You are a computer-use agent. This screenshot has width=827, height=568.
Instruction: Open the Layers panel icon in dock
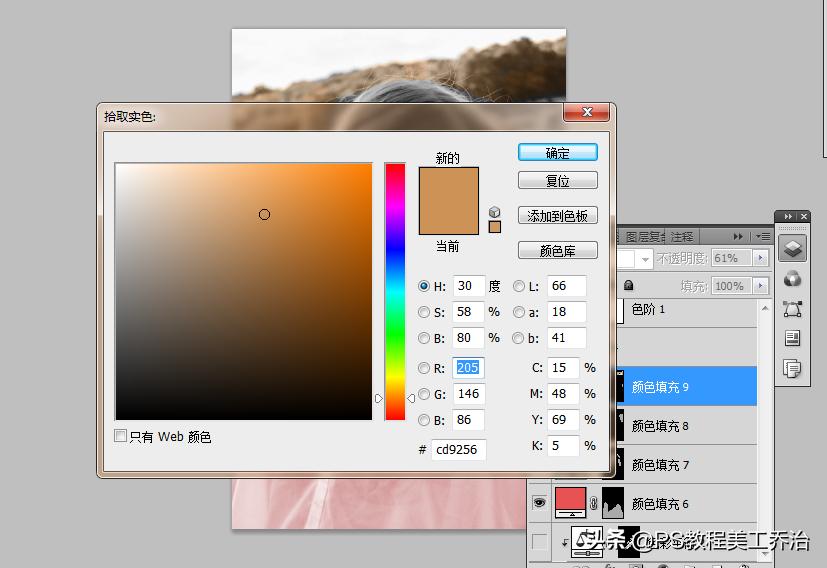[792, 248]
